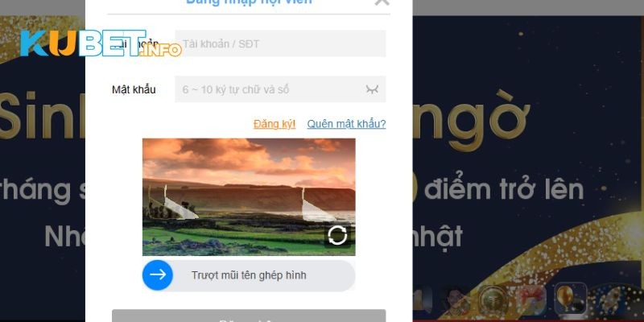Click the Mật khẩu label

pyautogui.click(x=134, y=89)
